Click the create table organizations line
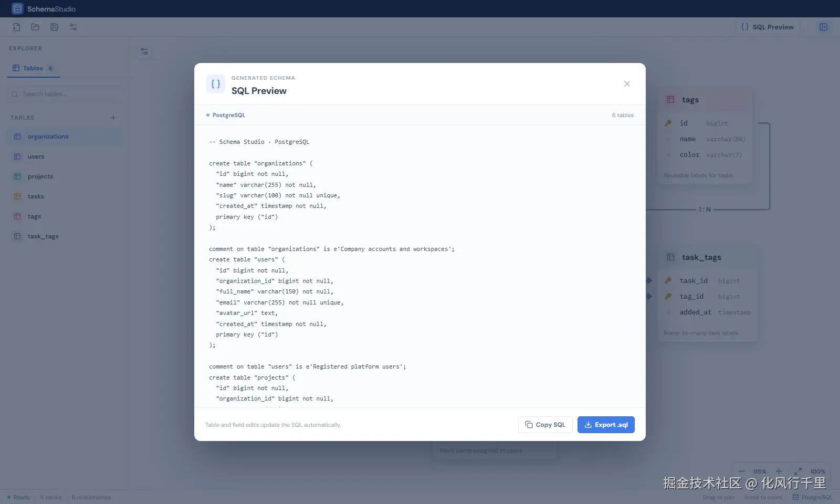 [261, 163]
